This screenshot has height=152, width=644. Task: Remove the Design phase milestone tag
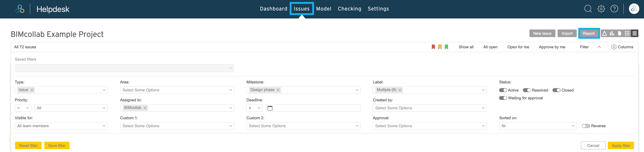pos(278,90)
